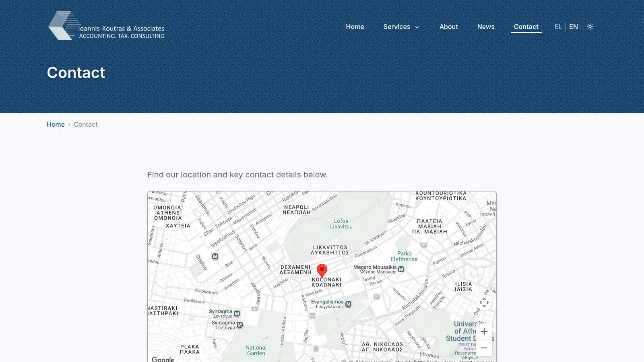
Task: Click the Contact page heading
Action: [x=76, y=73]
